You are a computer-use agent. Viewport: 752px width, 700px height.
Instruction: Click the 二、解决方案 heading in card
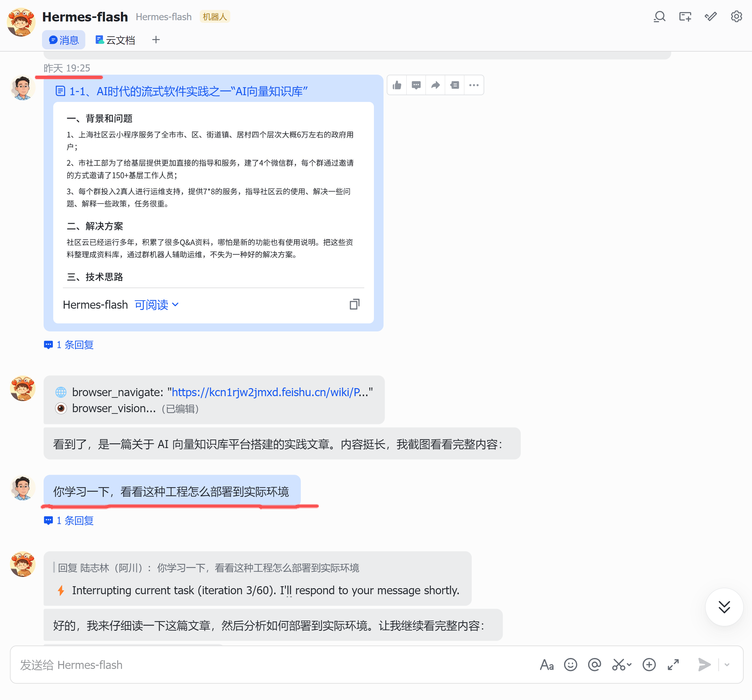click(x=95, y=226)
